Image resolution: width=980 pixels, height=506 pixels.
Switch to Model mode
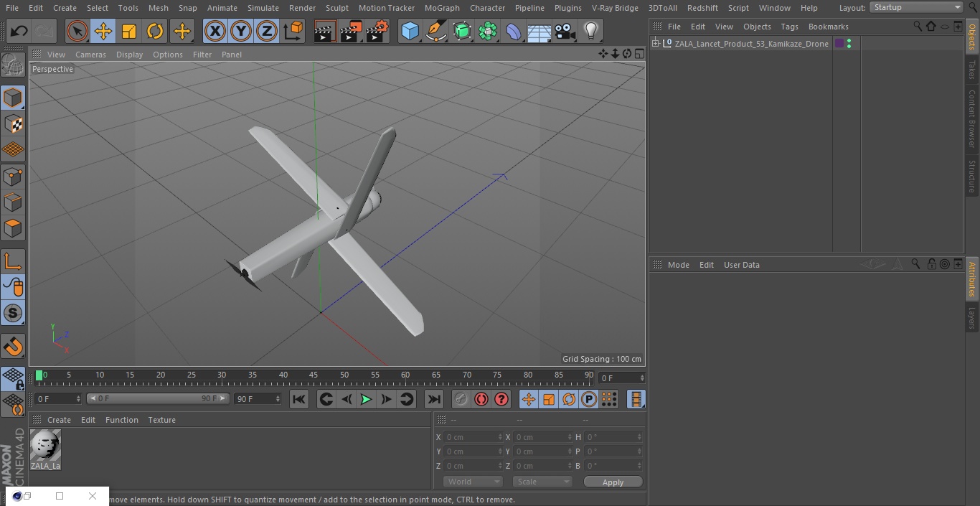click(13, 98)
